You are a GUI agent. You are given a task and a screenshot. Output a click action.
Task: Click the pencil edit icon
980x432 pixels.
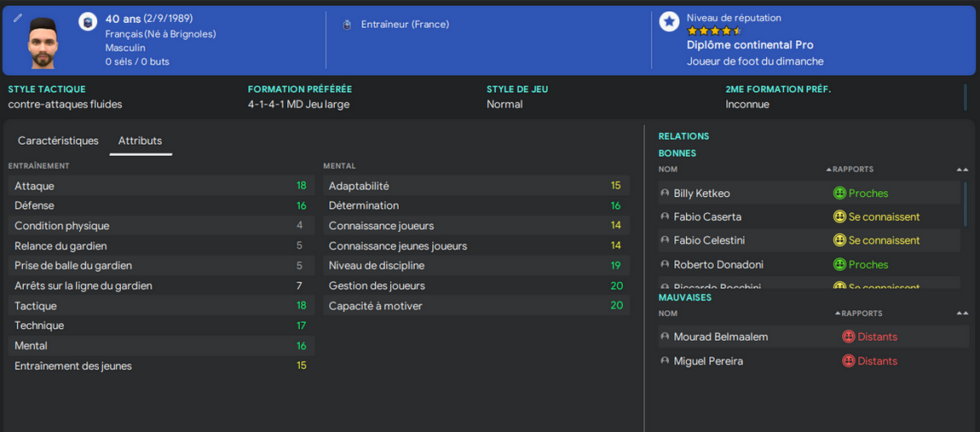point(18,18)
